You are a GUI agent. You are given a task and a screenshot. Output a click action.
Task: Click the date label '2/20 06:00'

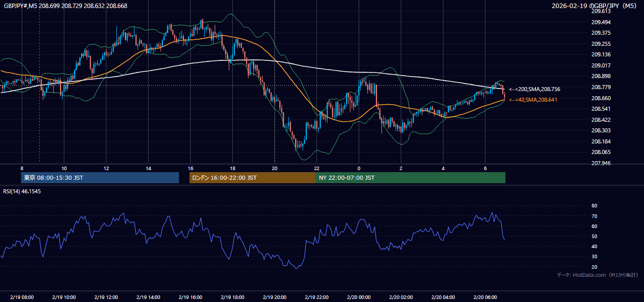485,297
